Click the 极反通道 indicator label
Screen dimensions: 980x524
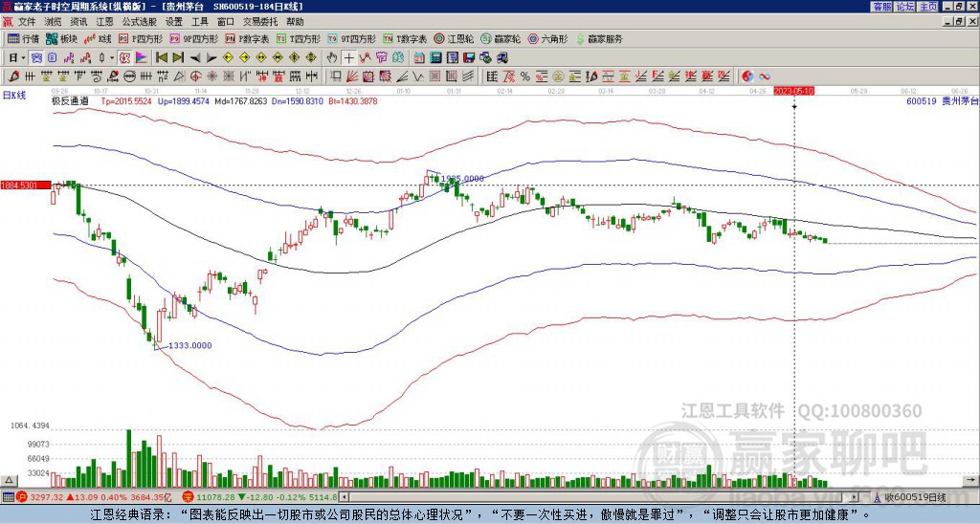pyautogui.click(x=70, y=100)
